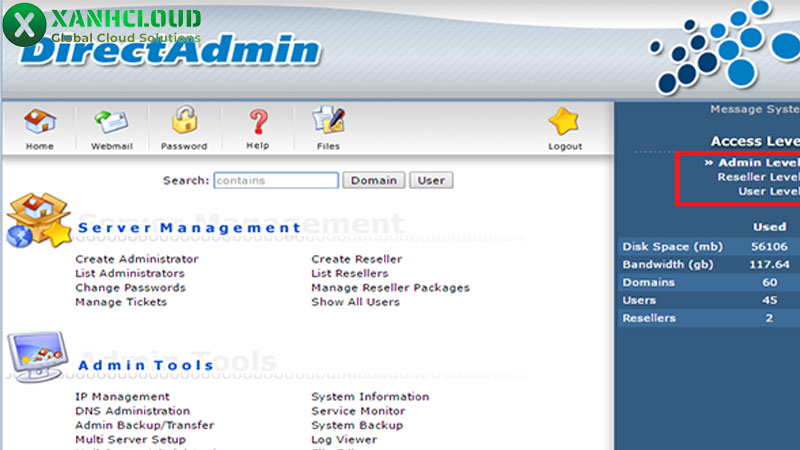Open the Files icon in toolbar
The height and width of the screenshot is (450, 800).
coord(329,120)
